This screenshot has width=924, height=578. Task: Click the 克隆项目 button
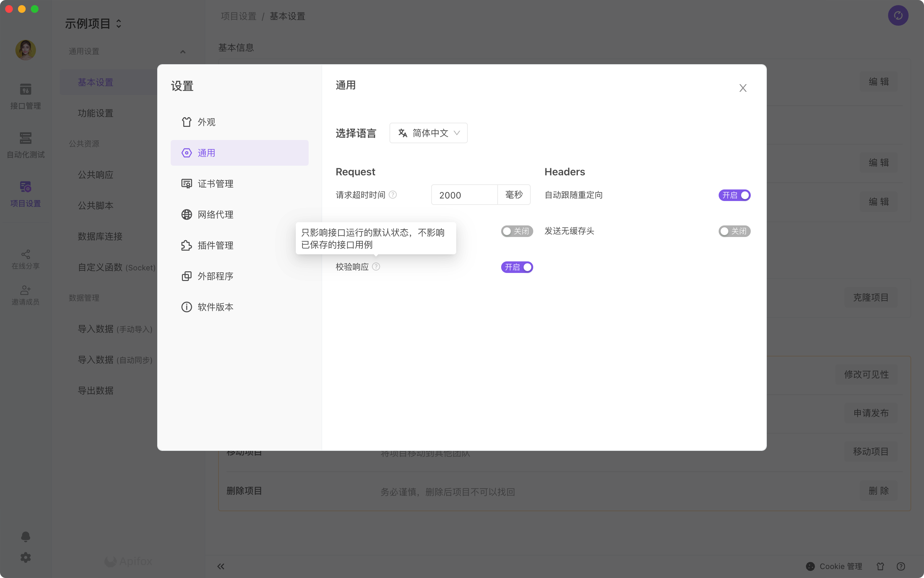(870, 297)
